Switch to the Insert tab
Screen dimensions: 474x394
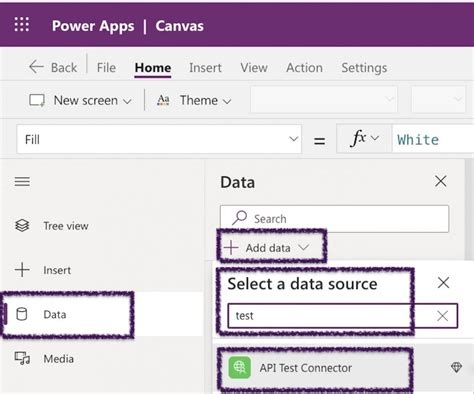tap(205, 68)
